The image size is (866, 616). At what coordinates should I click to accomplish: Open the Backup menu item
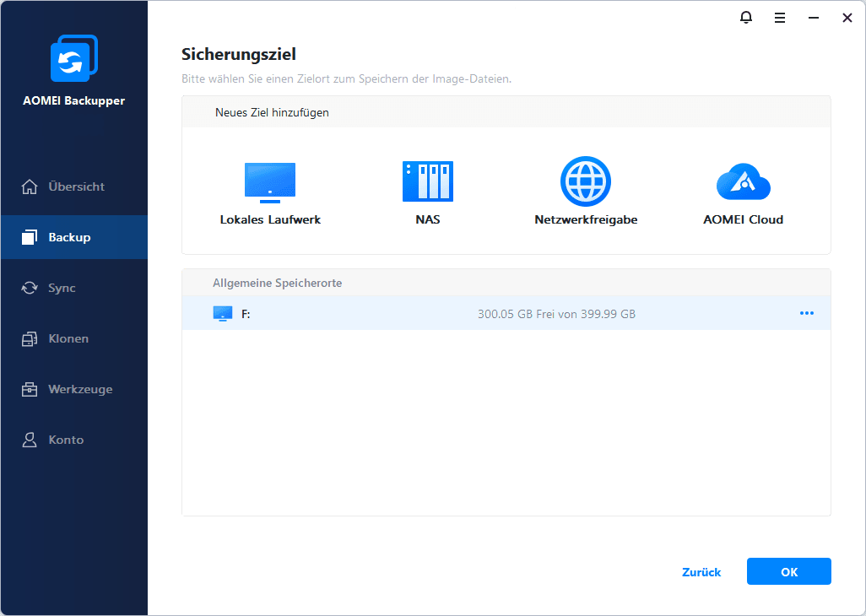[74, 237]
